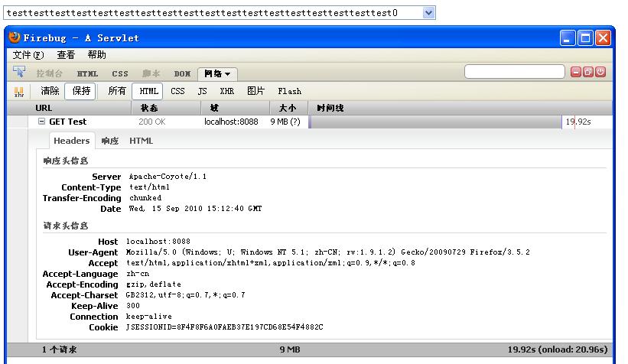
Task: Click the URL column header
Action: point(70,108)
